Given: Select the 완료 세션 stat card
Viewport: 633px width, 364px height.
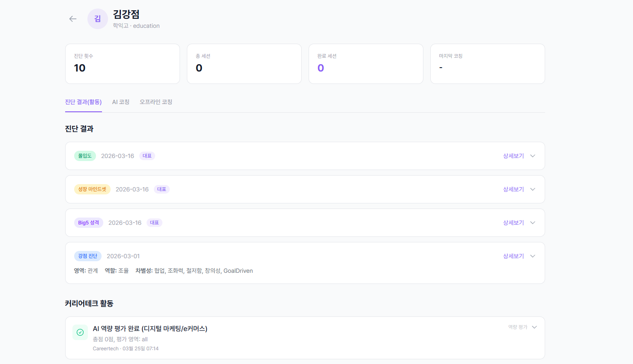Looking at the screenshot, I should 366,63.
